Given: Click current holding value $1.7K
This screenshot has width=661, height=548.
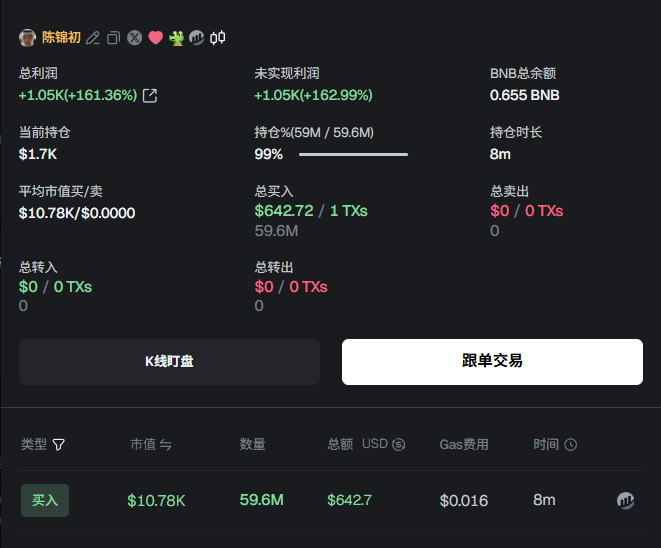Looking at the screenshot, I should (38, 154).
